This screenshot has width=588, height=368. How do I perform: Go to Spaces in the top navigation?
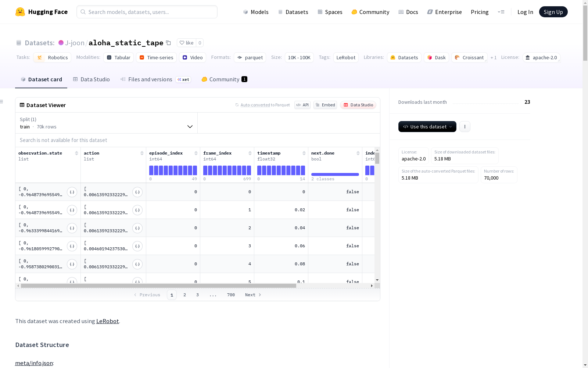330,12
